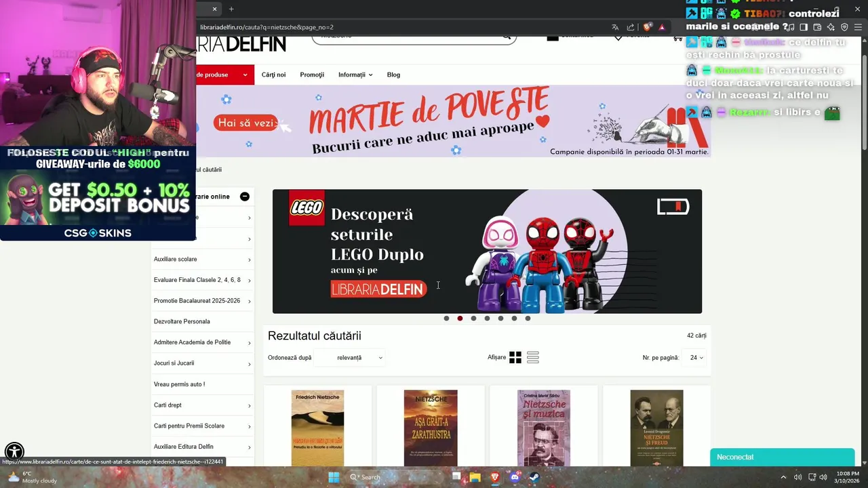
Task: Open Discord from the taskbar
Action: tap(515, 477)
